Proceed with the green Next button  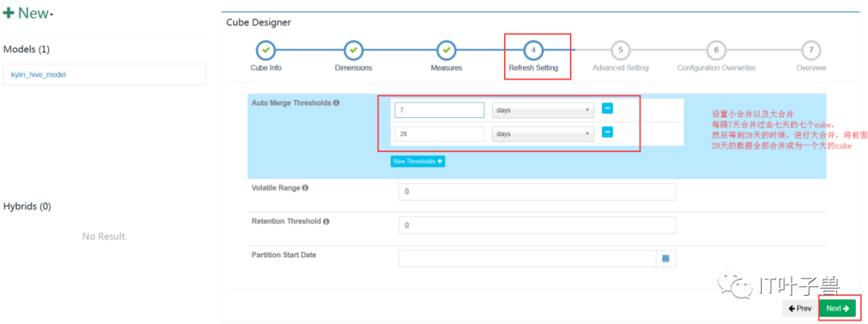click(x=837, y=308)
